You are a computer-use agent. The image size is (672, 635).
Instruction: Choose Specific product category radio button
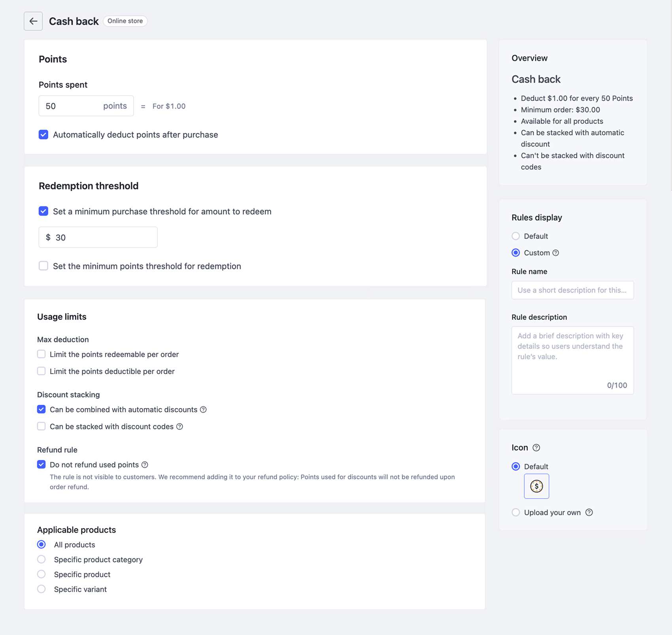pos(42,559)
